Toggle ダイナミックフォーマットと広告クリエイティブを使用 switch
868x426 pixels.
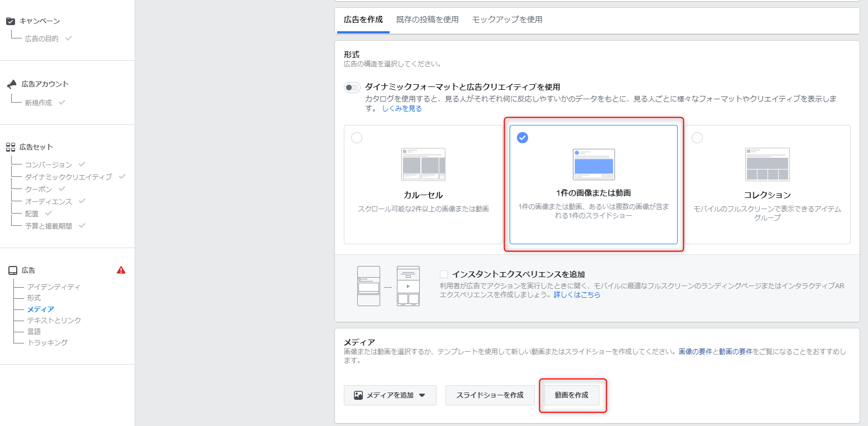tap(352, 88)
